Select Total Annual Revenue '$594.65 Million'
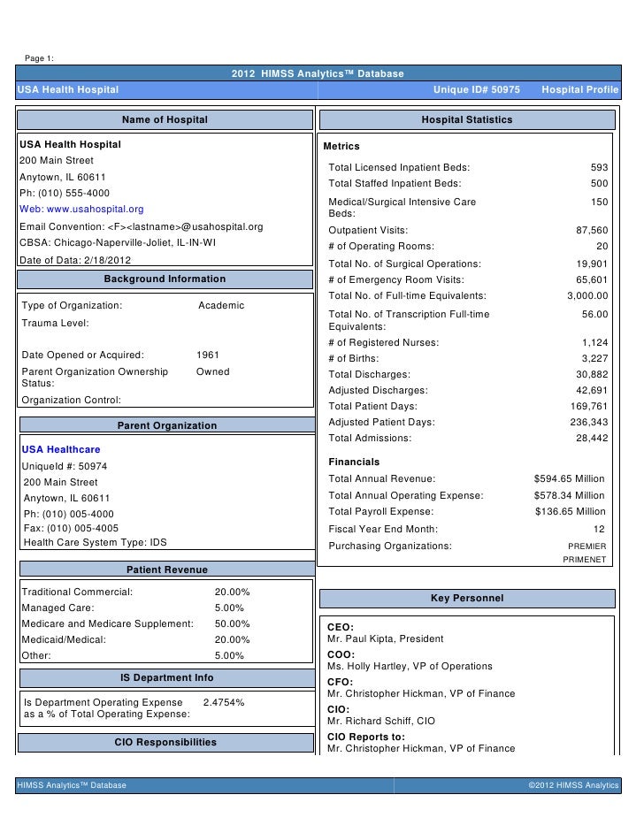The width and height of the screenshot is (644, 833). coord(569,478)
